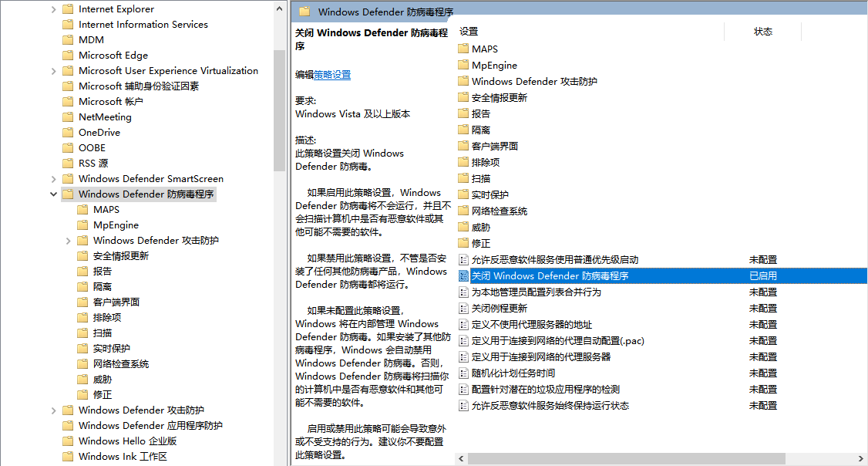Select MDM in the tree

coord(91,40)
